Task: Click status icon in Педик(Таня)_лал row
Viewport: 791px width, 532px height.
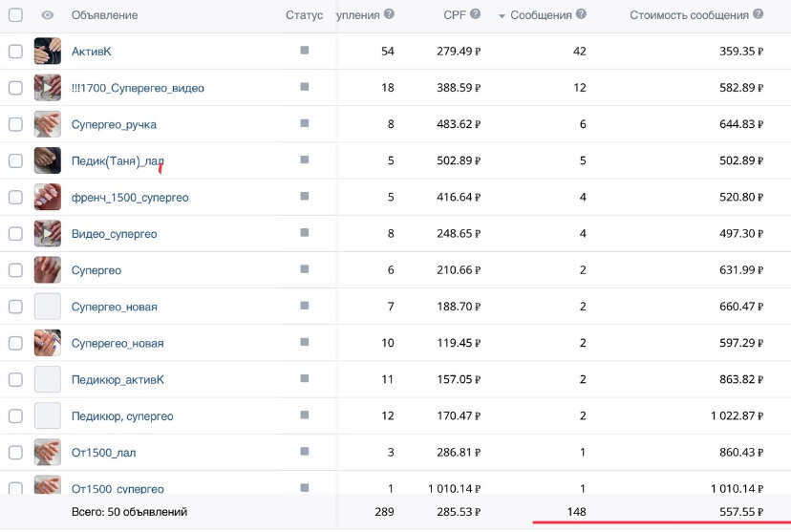Action: coord(304,160)
